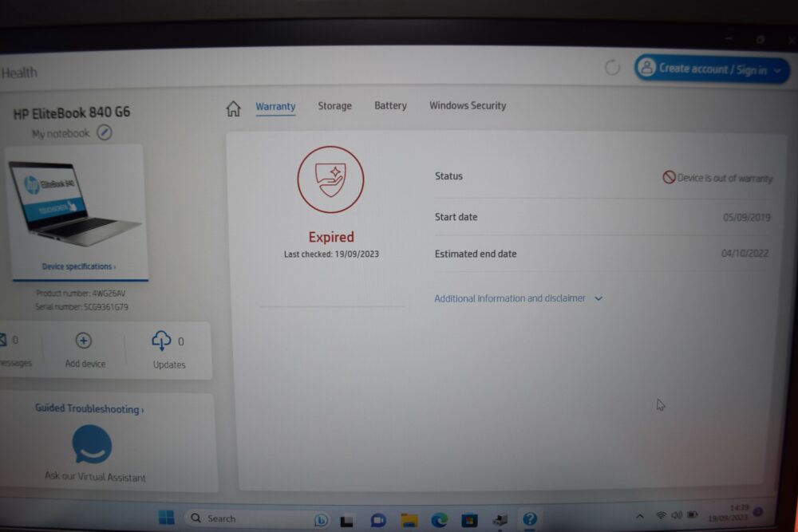The width and height of the screenshot is (798, 532).
Task: Click the Estimated end date value 04/10/2022
Action: click(745, 254)
